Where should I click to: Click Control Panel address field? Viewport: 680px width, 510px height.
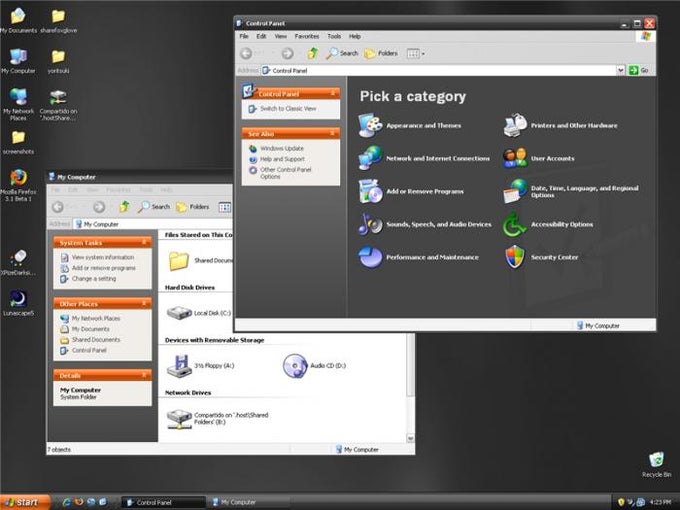tap(438, 70)
